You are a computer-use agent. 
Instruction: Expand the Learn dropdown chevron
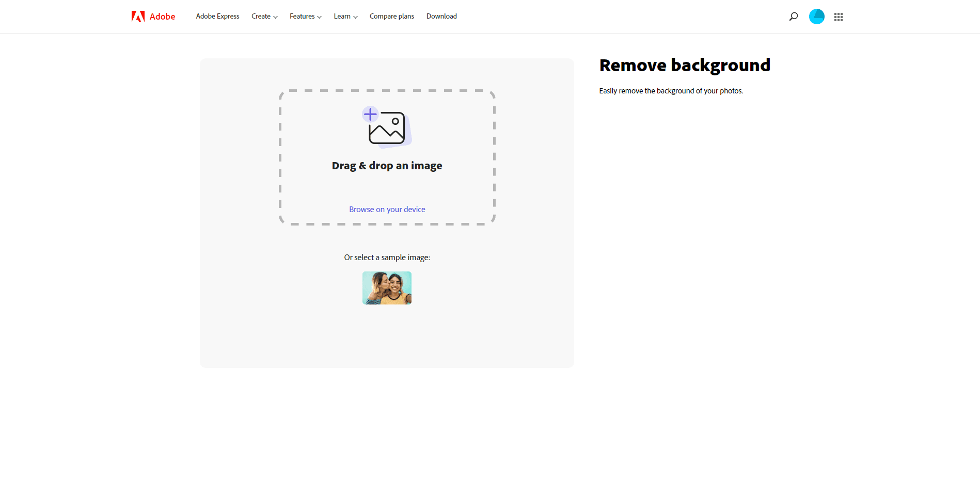pos(355,17)
